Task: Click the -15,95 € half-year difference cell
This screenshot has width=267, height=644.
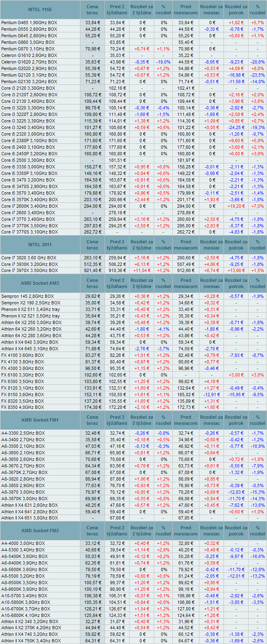Action: 236,395
